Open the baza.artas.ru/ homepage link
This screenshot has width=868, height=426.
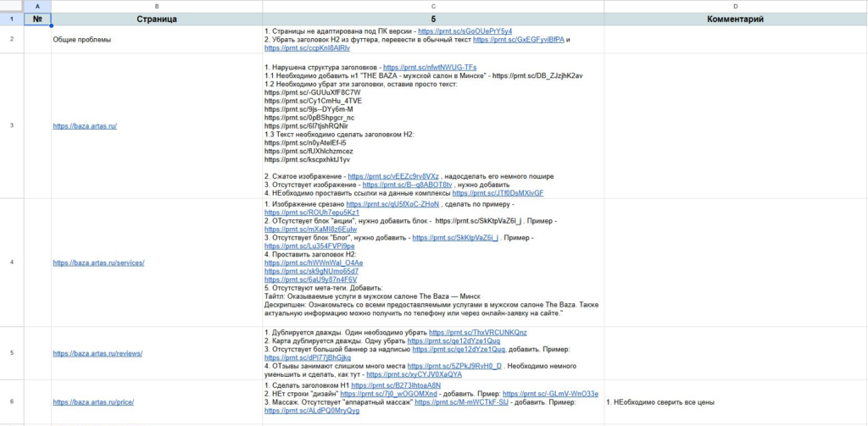[85, 125]
